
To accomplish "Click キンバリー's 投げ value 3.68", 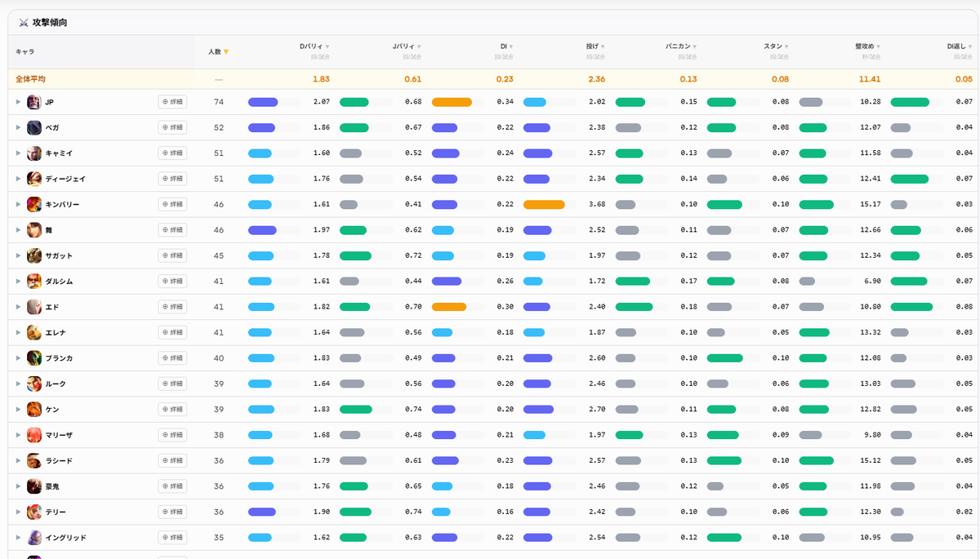I will tap(596, 205).
